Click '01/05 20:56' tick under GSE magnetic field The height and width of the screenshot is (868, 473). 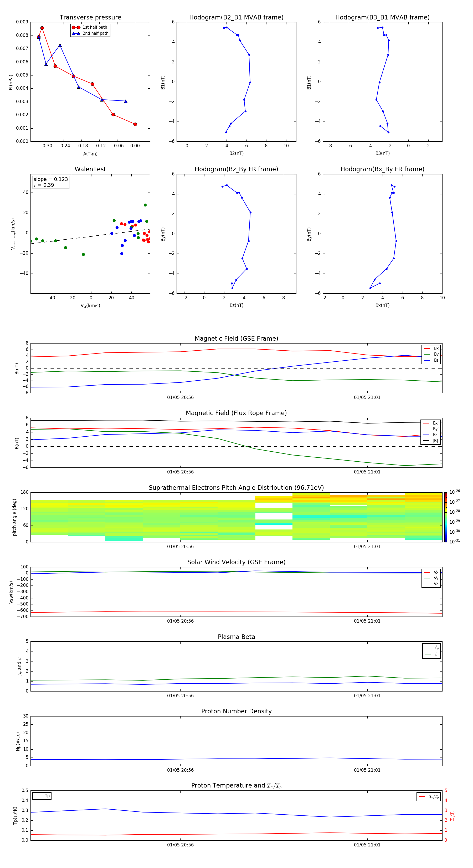[181, 397]
